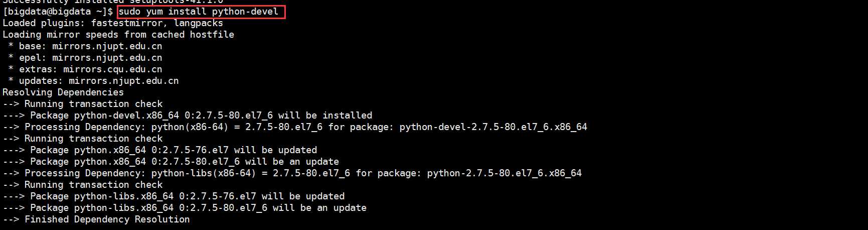Click the [bigdata@bigdata ~]$ shell prompt
Screen dimensions: 868x230
(58, 12)
